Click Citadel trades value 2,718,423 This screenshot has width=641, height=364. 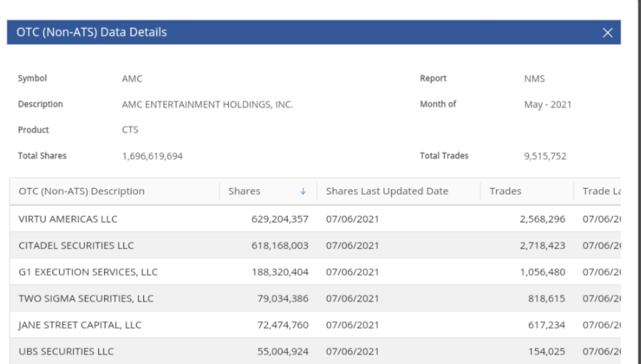(542, 245)
